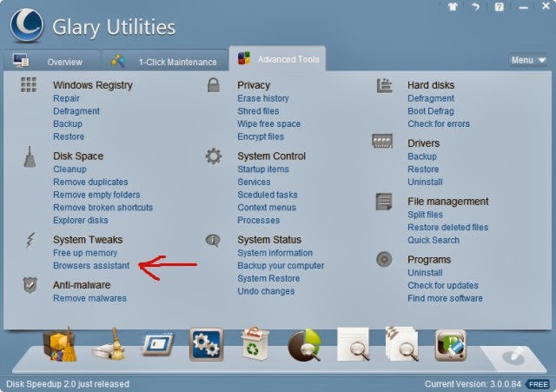Click Restore under Windows Registry
Image resolution: width=556 pixels, height=392 pixels.
pyautogui.click(x=69, y=136)
